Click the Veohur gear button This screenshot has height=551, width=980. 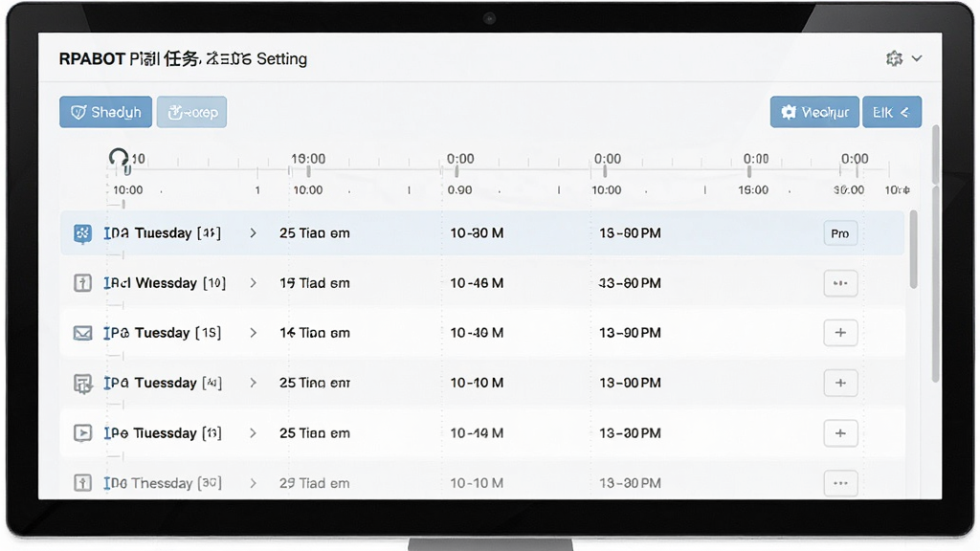tap(814, 112)
